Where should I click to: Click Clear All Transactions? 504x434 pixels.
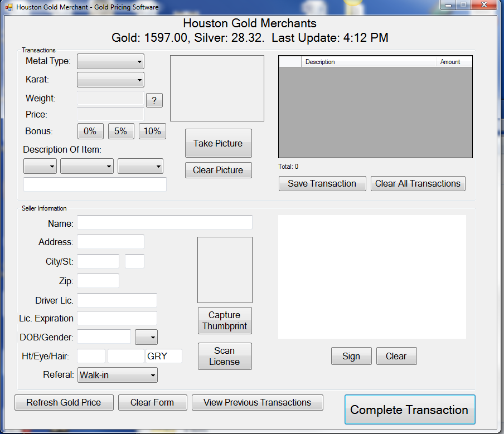click(x=418, y=183)
